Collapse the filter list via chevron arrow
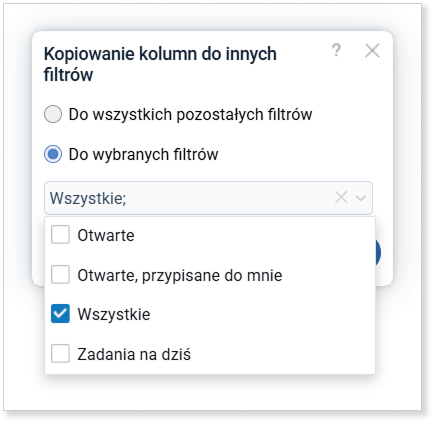This screenshot has height=422, width=433. point(361,198)
